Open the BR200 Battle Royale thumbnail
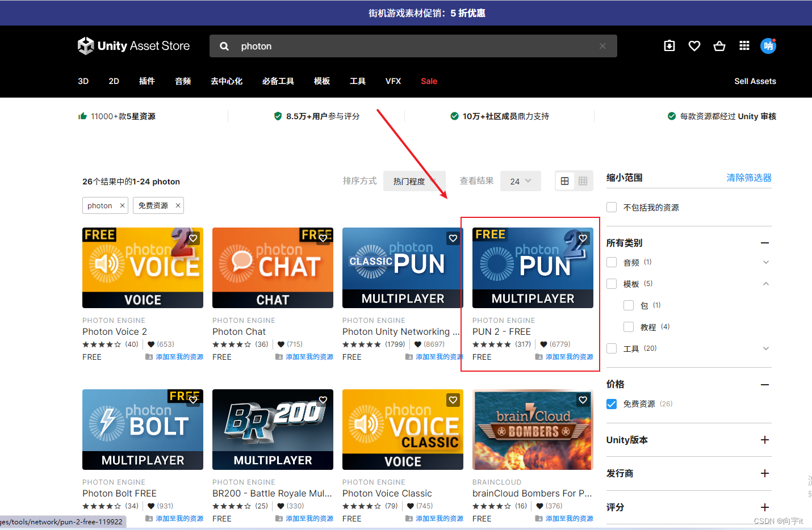The image size is (812, 530). click(x=273, y=430)
